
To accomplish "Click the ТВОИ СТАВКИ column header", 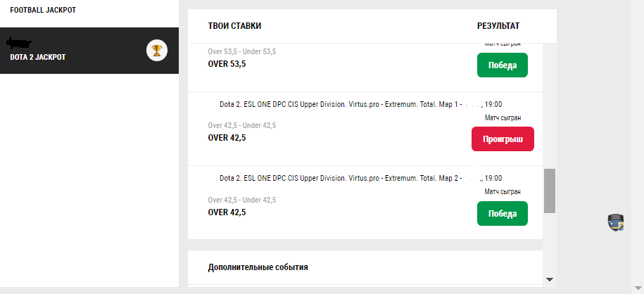I will coord(234,26).
